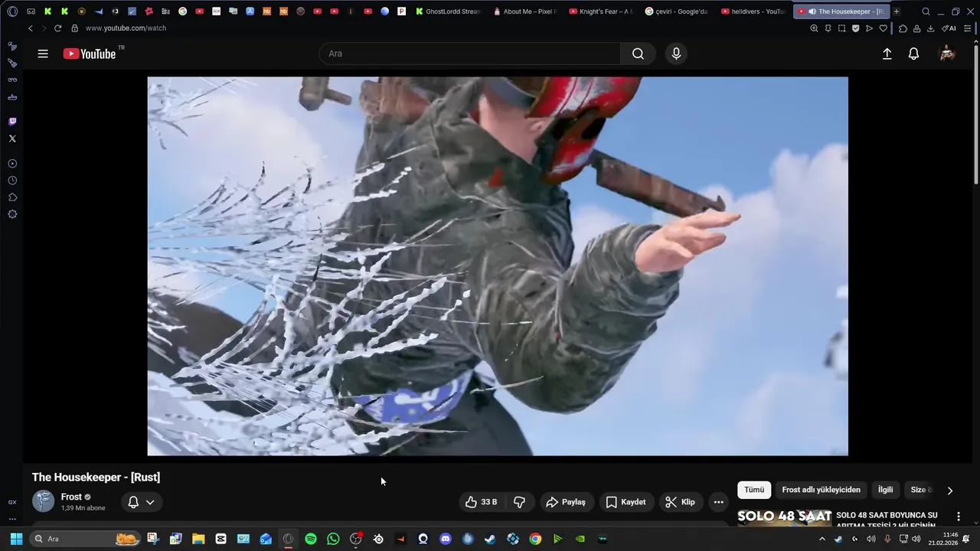Open the Frost channel avatar
Viewport: 980px width, 551px height.
[44, 501]
